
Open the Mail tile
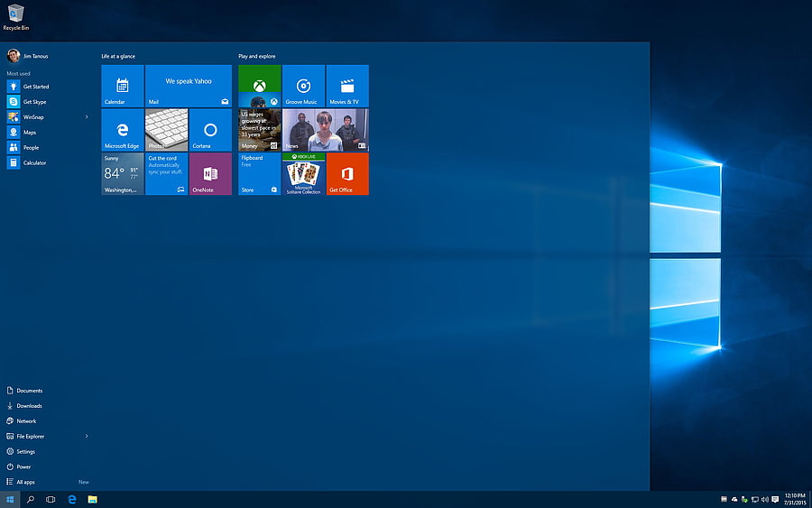click(x=189, y=86)
